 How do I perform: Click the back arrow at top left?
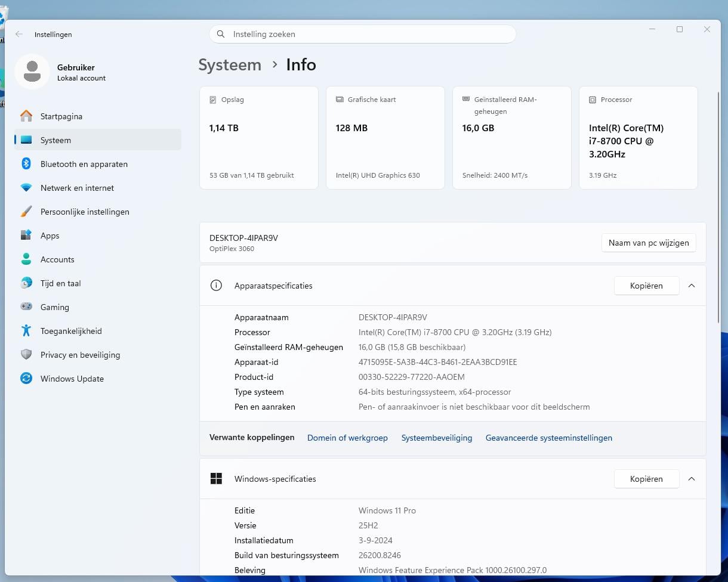[x=18, y=34]
